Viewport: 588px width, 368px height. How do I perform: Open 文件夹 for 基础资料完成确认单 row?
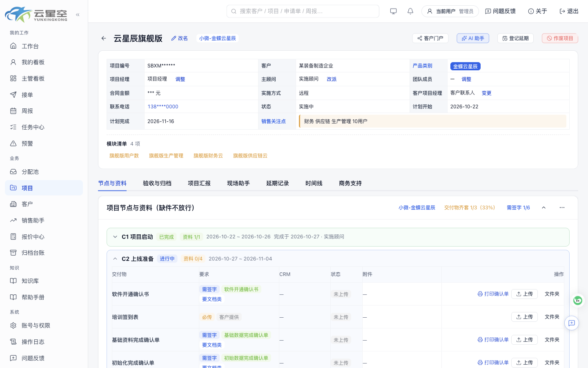552,340
